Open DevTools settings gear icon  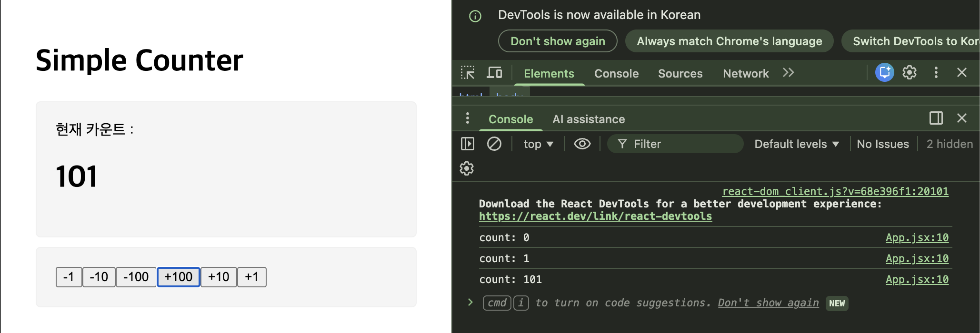point(910,72)
